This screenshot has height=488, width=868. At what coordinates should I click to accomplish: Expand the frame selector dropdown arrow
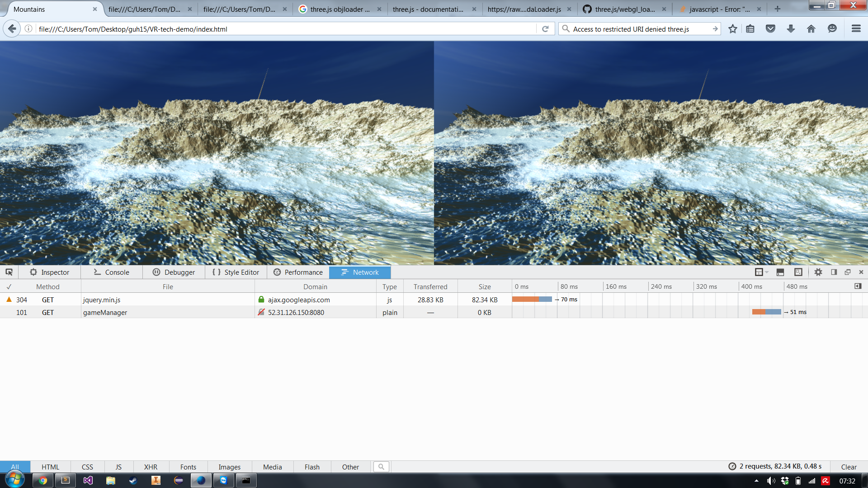point(767,272)
